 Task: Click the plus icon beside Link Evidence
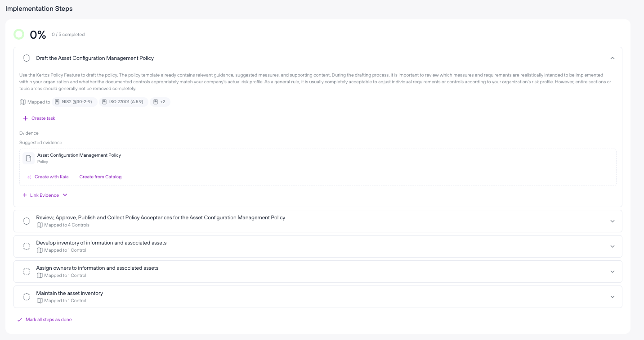pyautogui.click(x=25, y=195)
